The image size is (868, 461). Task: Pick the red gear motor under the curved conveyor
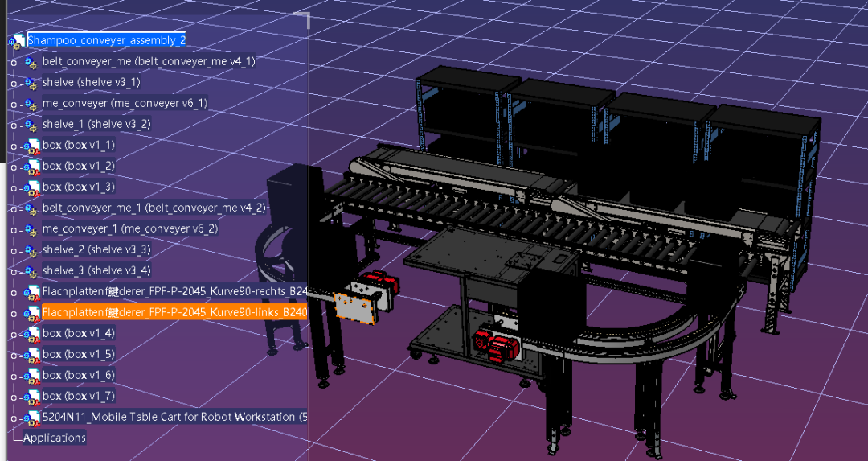point(497,346)
